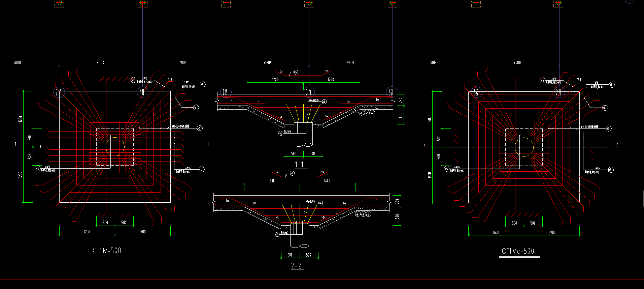Click left 1600 dimension above section 2-2
The image size is (644, 289).
[271, 181]
